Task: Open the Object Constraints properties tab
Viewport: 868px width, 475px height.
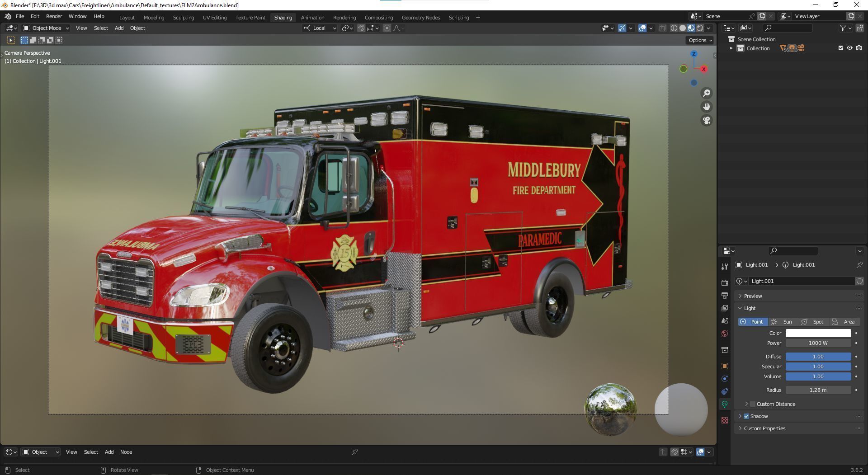Action: coord(725,391)
